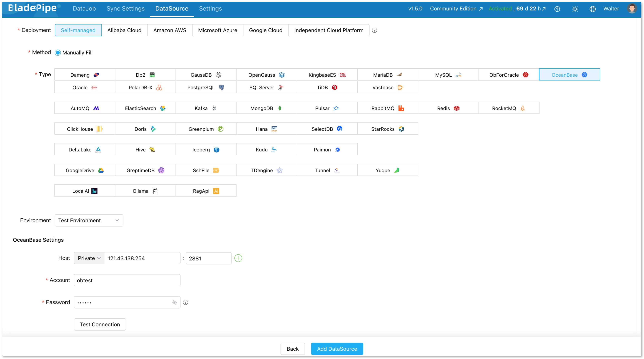Choose the SQLServer database type
The width and height of the screenshot is (644, 359).
(x=267, y=87)
